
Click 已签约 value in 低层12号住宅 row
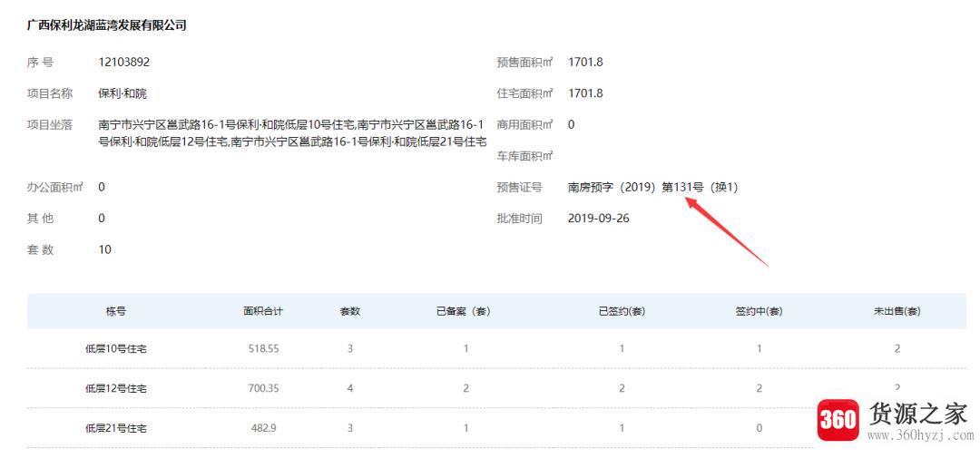point(622,389)
